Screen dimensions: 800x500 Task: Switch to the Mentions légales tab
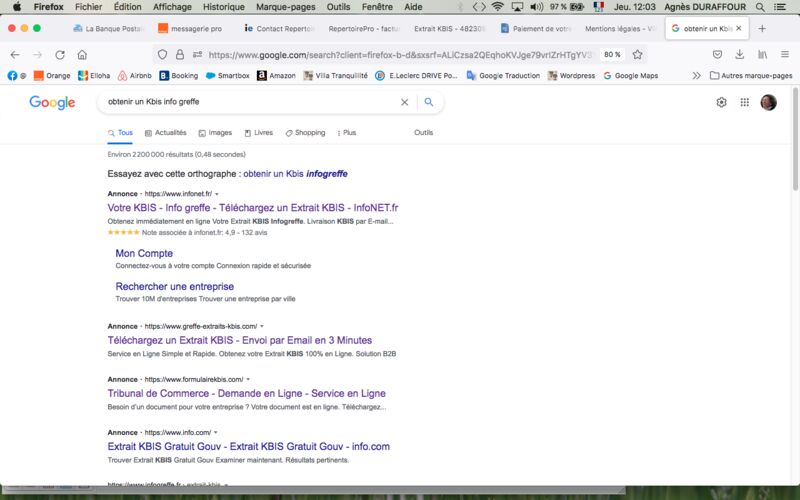coord(620,29)
